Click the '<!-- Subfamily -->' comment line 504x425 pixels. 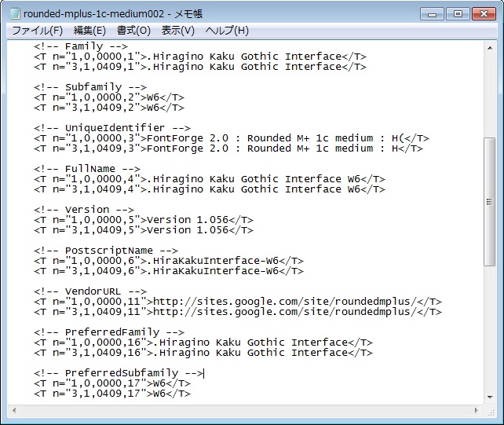(x=90, y=87)
